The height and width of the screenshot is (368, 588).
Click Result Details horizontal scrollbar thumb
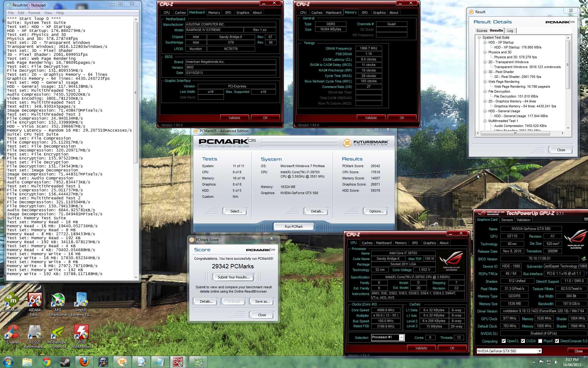515,133
